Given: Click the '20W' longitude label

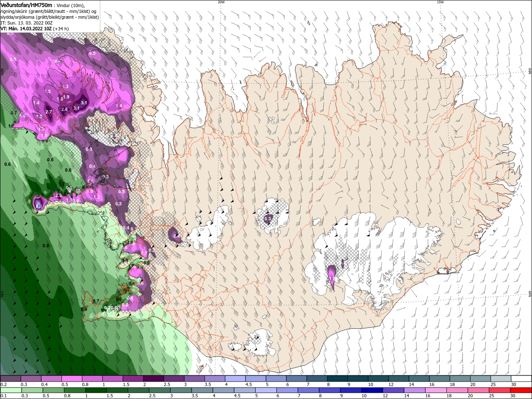Looking at the screenshot, I should point(221,2).
